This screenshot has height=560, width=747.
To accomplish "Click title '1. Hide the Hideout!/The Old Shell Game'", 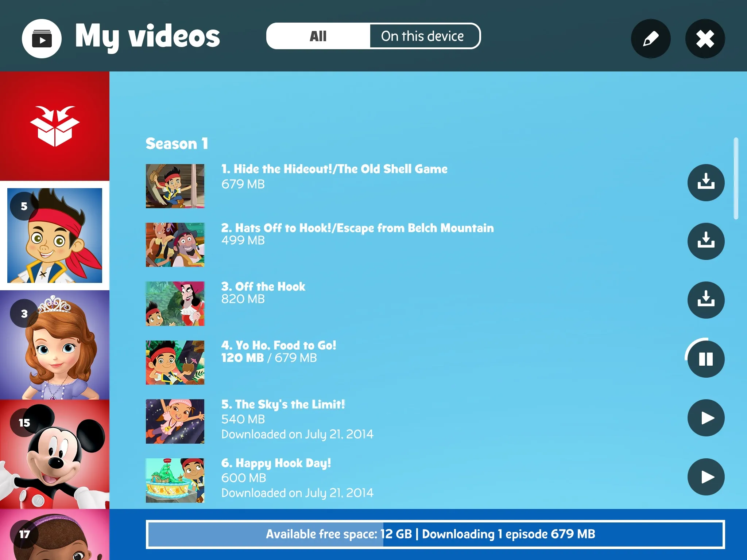I will [334, 169].
